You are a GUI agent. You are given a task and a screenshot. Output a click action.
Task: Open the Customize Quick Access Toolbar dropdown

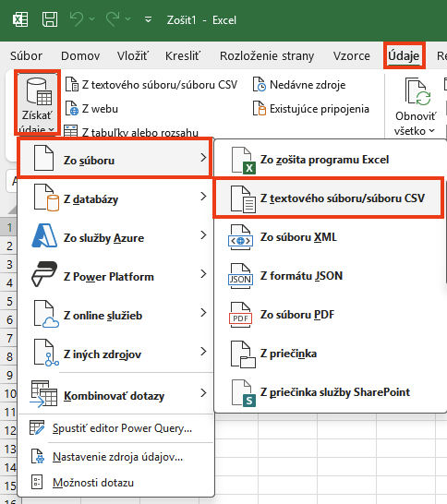[x=149, y=20]
